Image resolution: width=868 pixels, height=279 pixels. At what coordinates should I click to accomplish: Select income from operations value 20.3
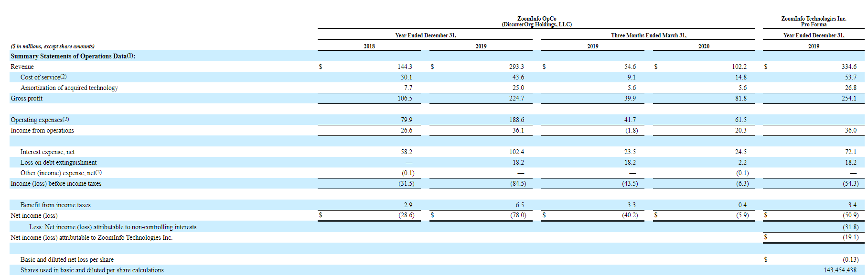pos(741,130)
